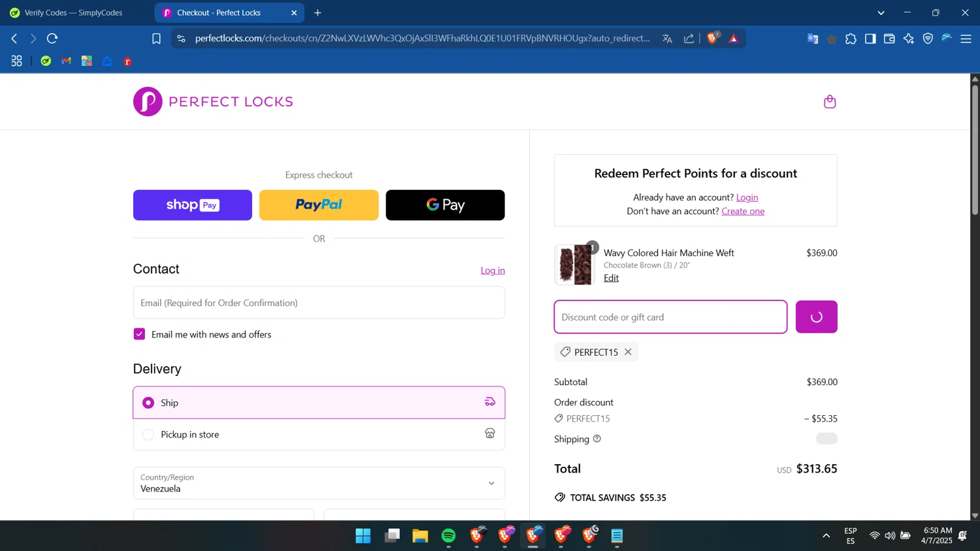Image resolution: width=980 pixels, height=551 pixels.
Task: Click Create one account link
Action: click(743, 211)
